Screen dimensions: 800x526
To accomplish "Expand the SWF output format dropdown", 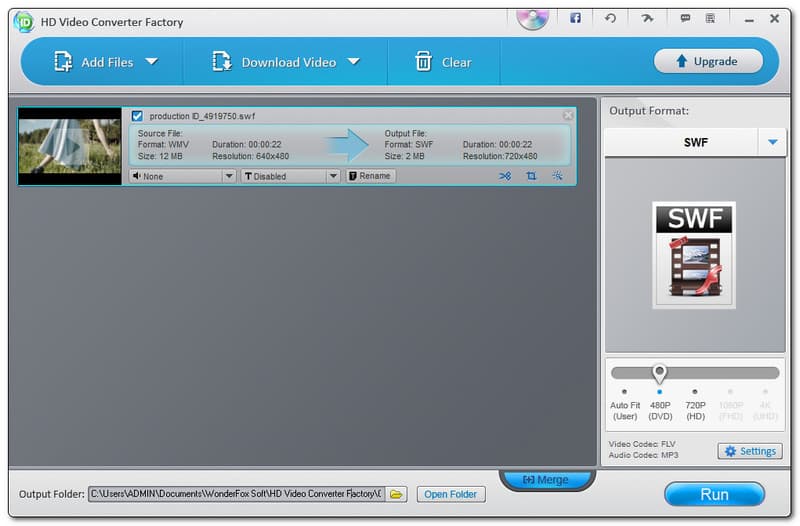I will [x=772, y=142].
